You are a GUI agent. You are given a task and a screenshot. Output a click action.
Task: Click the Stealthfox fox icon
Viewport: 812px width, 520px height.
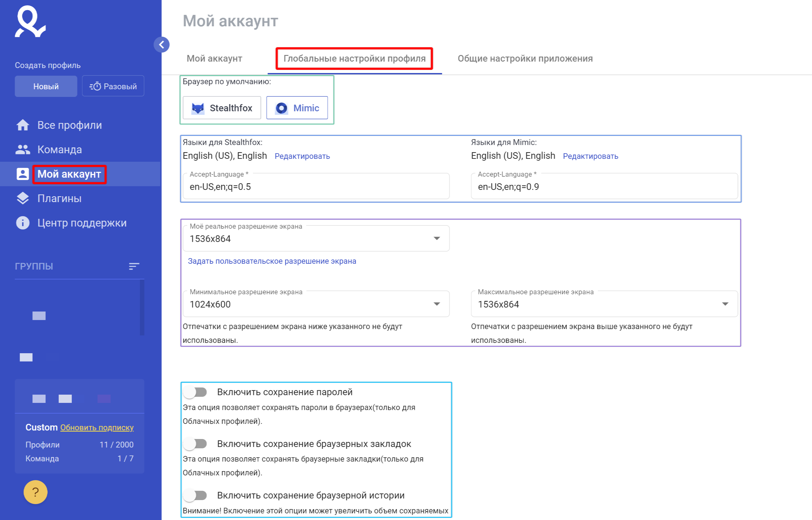point(198,108)
